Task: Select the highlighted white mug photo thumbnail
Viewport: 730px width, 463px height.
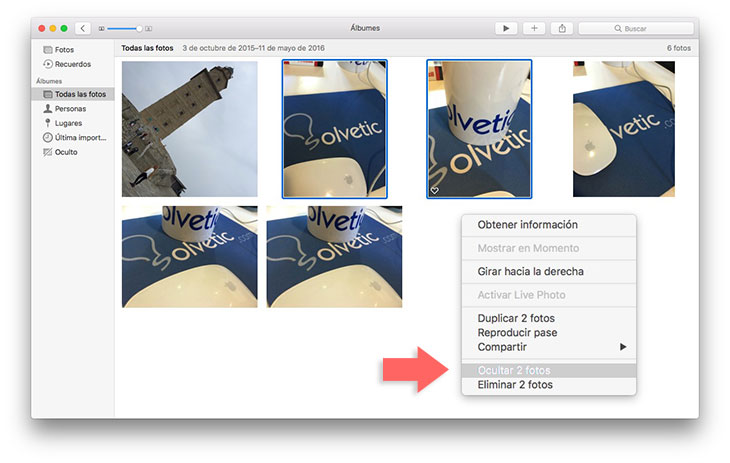Action: pos(479,129)
